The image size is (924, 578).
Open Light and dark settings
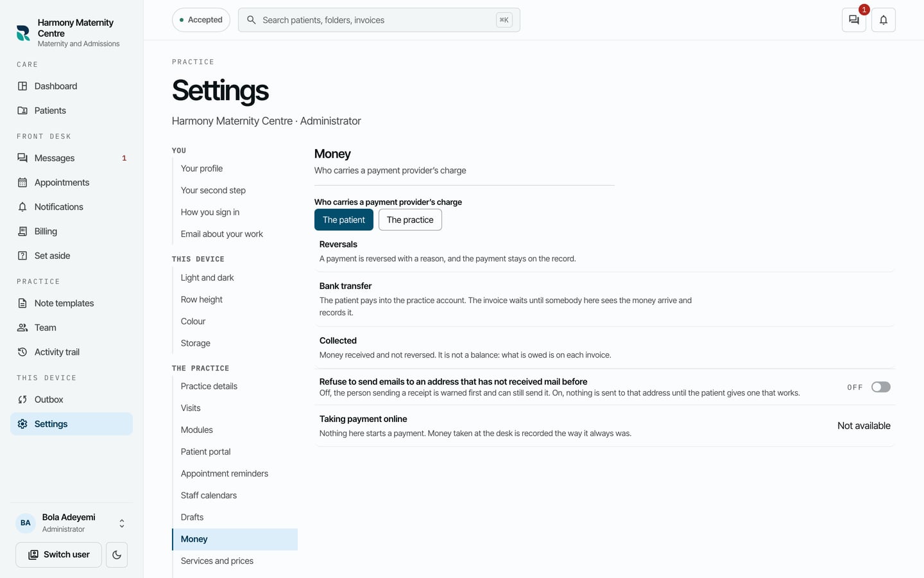point(235,277)
